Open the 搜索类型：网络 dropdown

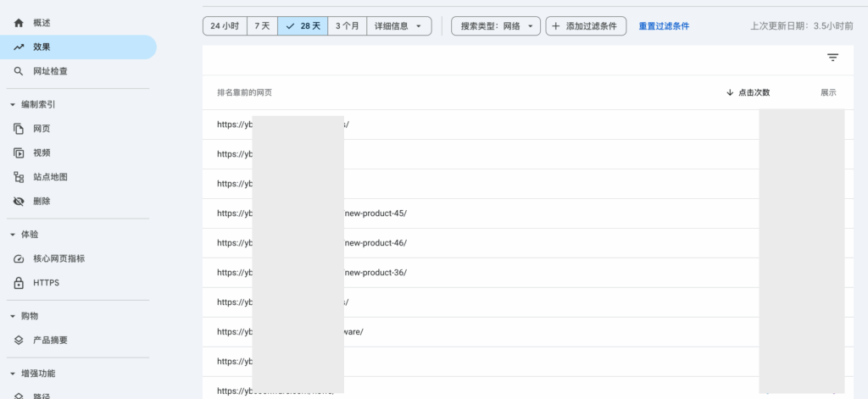(496, 26)
